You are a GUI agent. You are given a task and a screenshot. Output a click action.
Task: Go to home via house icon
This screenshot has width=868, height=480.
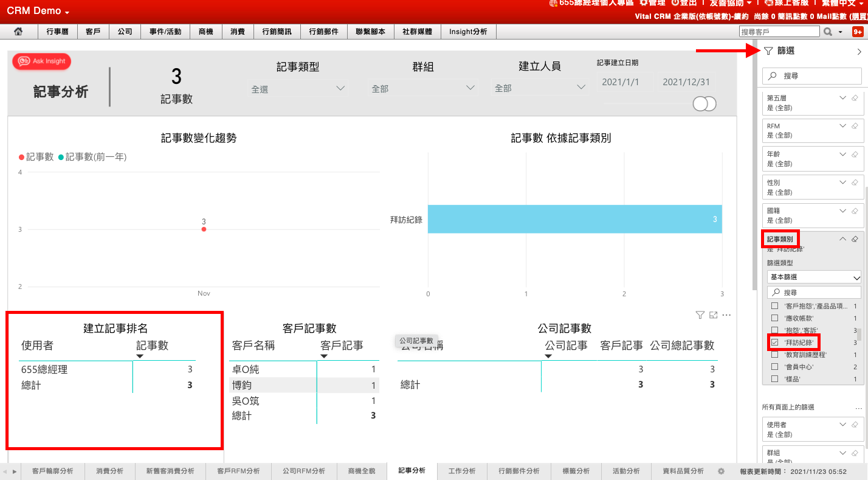(x=18, y=32)
